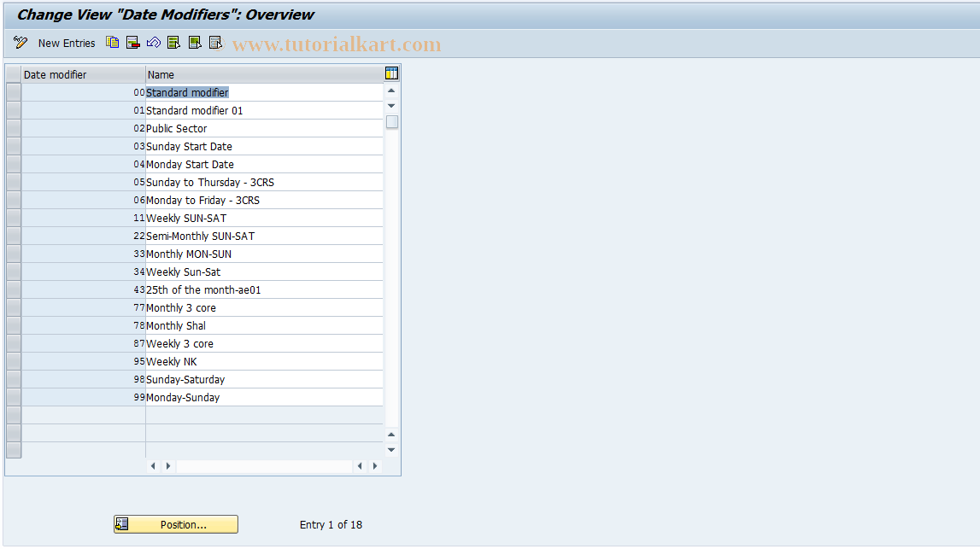Click the 'Monday Start Date' name cell
The image size is (980, 549).
coord(264,164)
